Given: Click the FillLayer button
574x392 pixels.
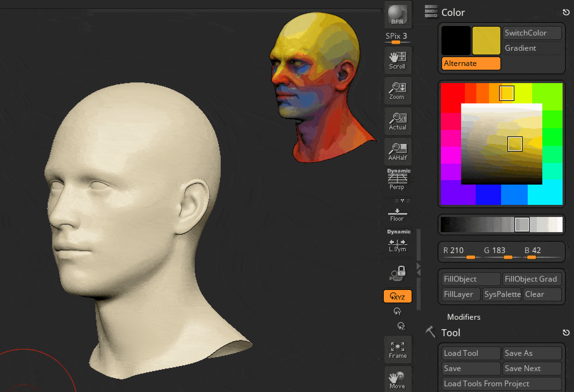Looking at the screenshot, I should 461,294.
